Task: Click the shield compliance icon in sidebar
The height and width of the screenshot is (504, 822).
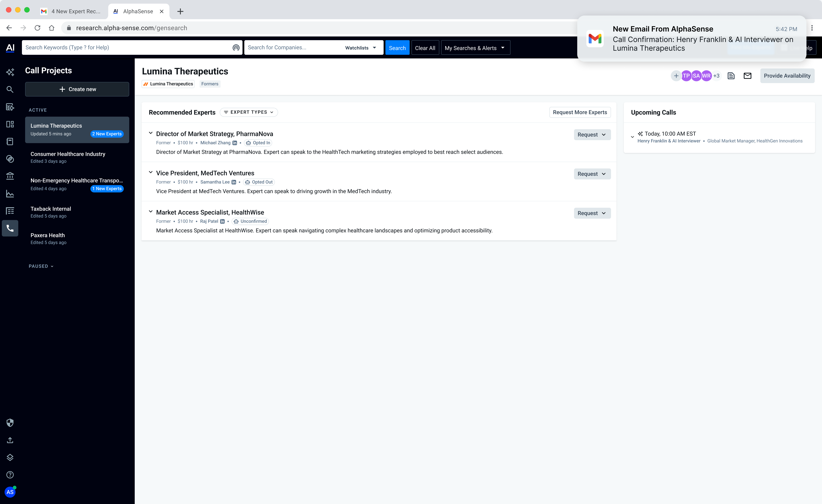Action: click(10, 423)
